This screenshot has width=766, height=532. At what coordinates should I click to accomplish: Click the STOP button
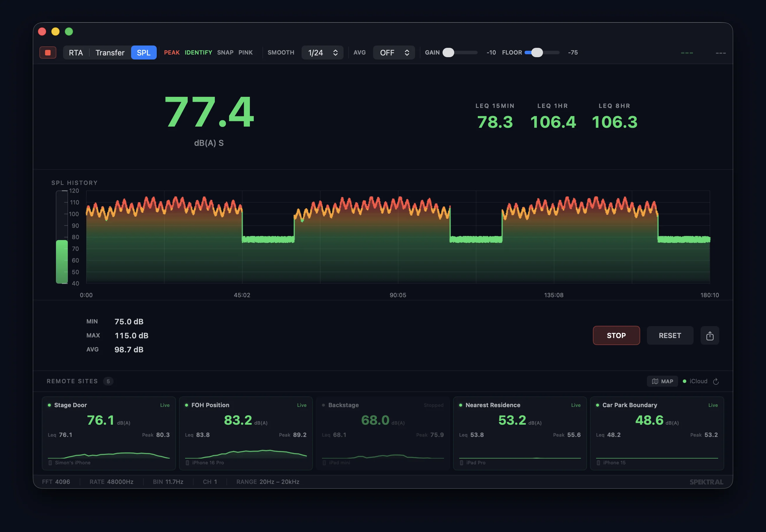(616, 335)
